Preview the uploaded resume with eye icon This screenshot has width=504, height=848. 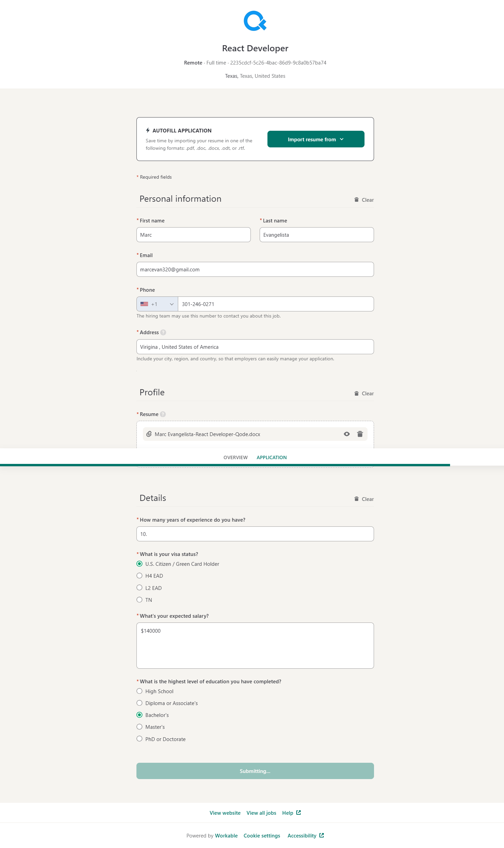pos(347,434)
